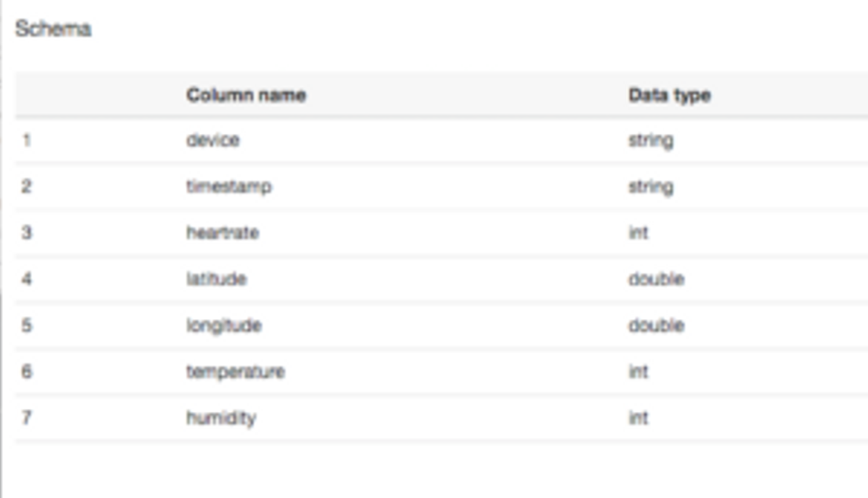
Task: Click the string data type for device
Action: click(650, 140)
